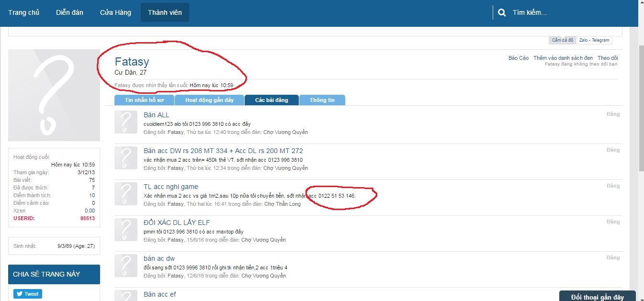Open Cửa Hàng navigation item
Screen dimensions: 644x301
tap(115, 12)
